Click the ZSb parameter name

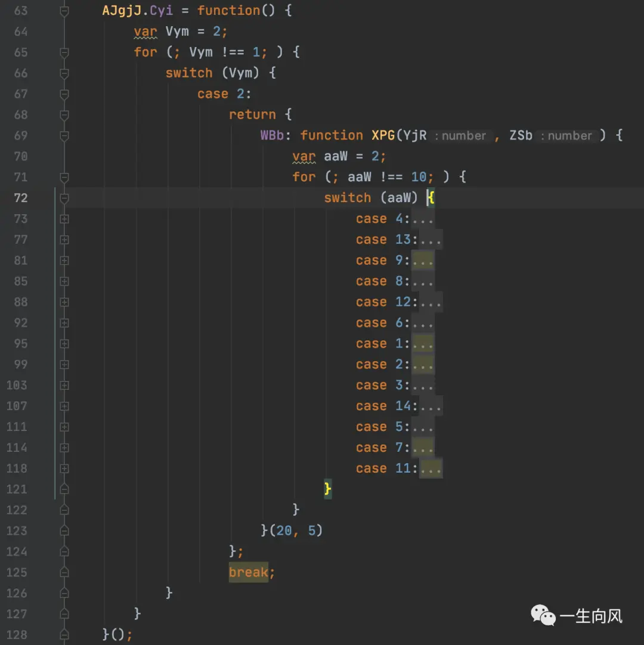[521, 136]
